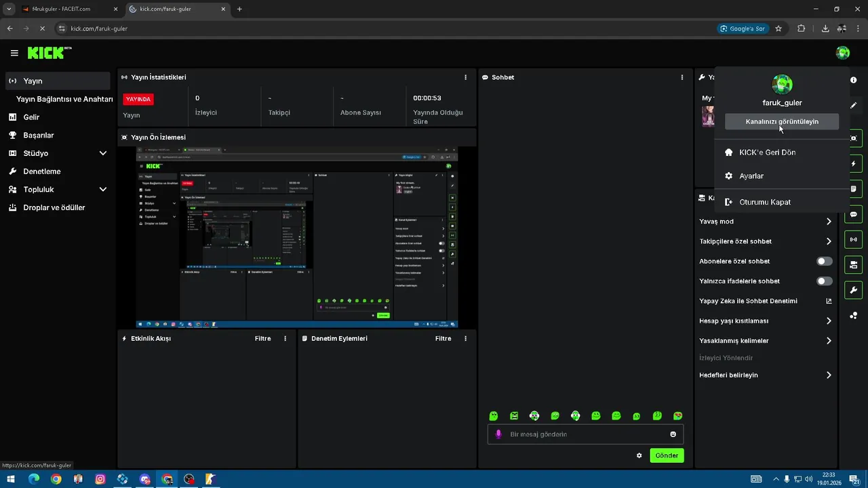868x488 pixels.
Task: Click the capture frame icon in the right sidebar
Action: (x=853, y=138)
